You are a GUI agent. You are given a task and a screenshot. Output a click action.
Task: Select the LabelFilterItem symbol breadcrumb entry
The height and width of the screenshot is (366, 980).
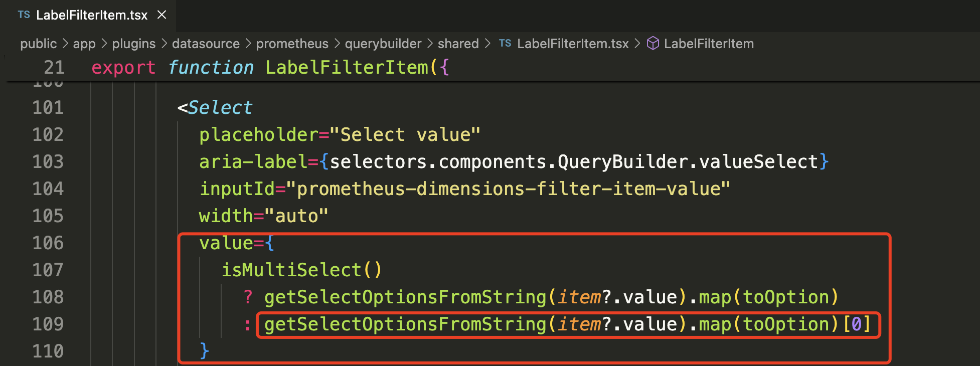click(x=709, y=44)
